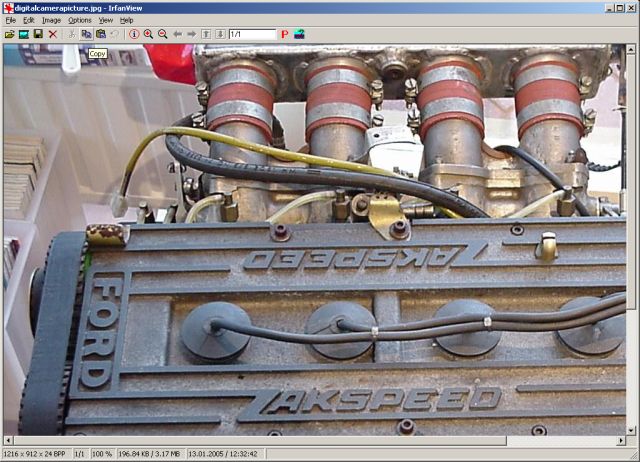640x462 pixels.
Task: Open the Image menu
Action: [x=51, y=20]
